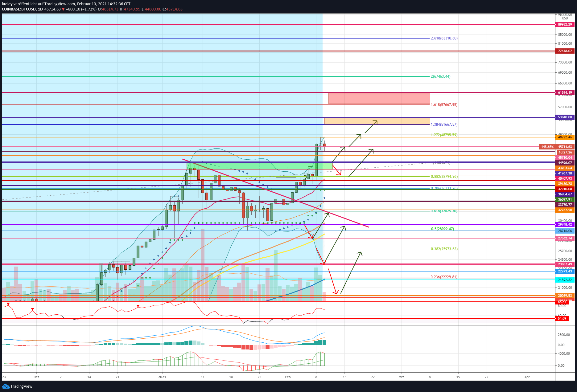577x392 pixels.
Task: Select the 43703.64 price label
Action: click(565, 168)
